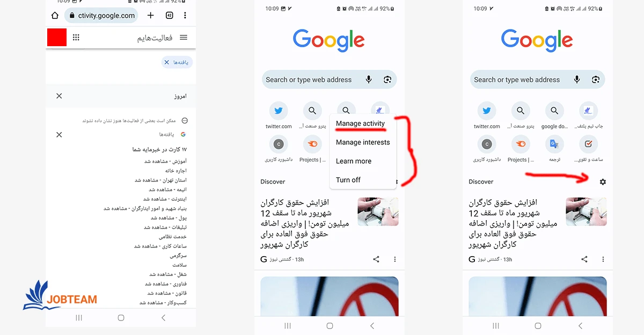Image resolution: width=644 pixels, height=335 pixels.
Task: Select Manage activity menu entry
Action: click(x=361, y=123)
